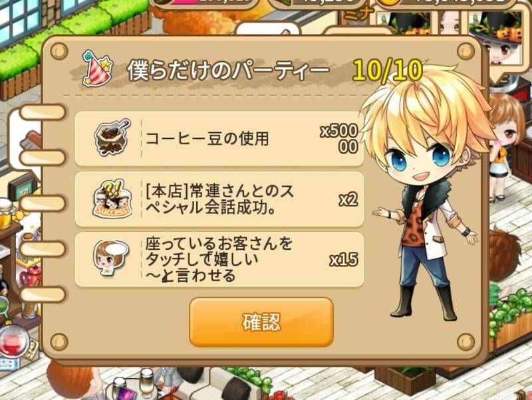Image resolution: width=532 pixels, height=400 pixels.
Task: Open the 常連さんとのスペシャル会話成功 quest row
Action: (x=219, y=199)
